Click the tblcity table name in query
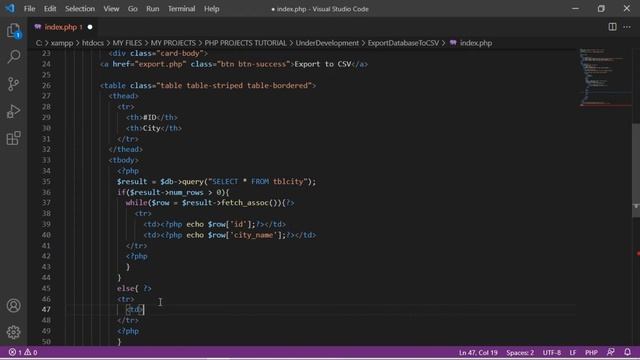 pyautogui.click(x=288, y=181)
